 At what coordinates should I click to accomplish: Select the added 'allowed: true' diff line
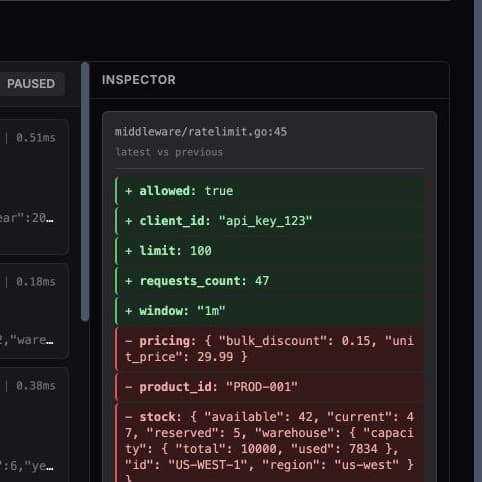[x=269, y=191]
